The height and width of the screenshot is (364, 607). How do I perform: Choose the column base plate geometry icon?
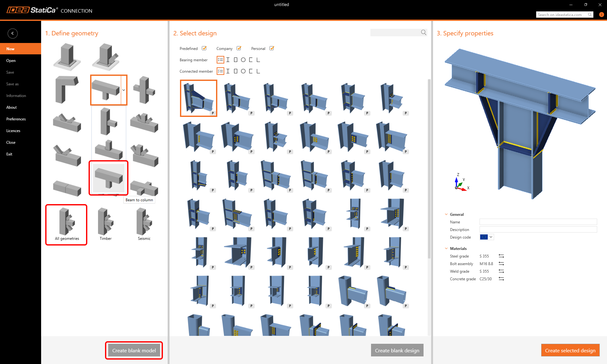click(x=67, y=57)
